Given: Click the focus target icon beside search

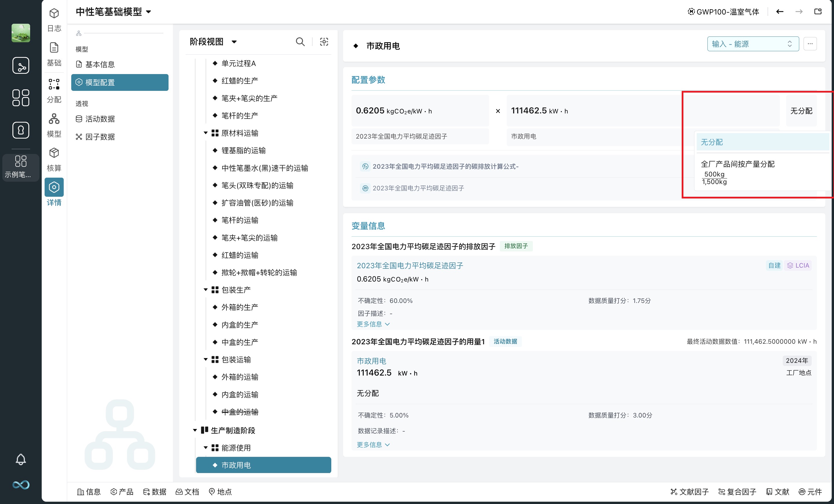Looking at the screenshot, I should pyautogui.click(x=324, y=42).
